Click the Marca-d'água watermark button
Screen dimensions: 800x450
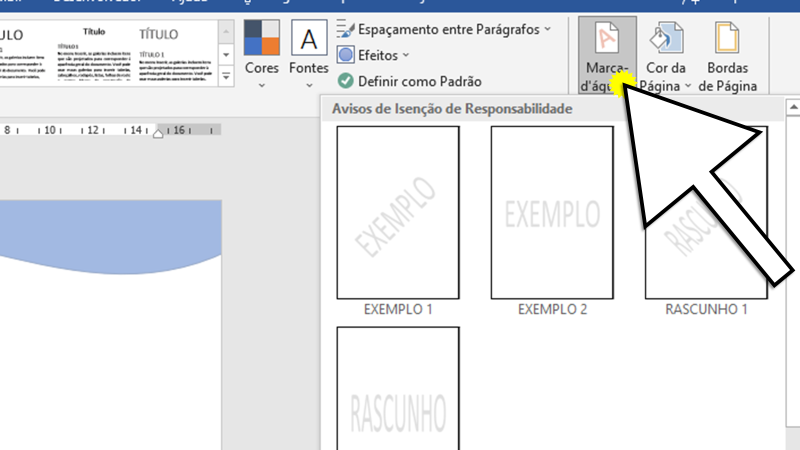tap(607, 55)
